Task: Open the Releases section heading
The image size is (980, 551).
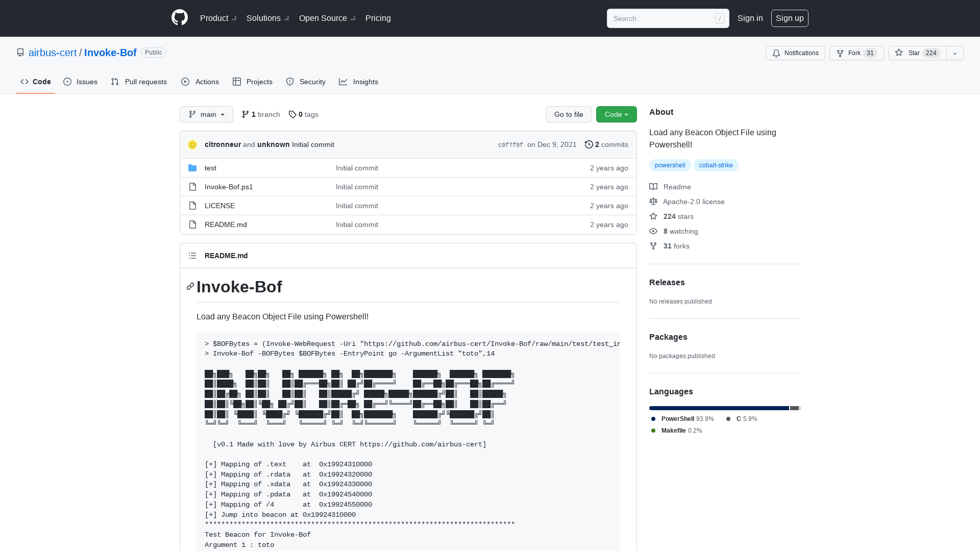Action: click(667, 282)
